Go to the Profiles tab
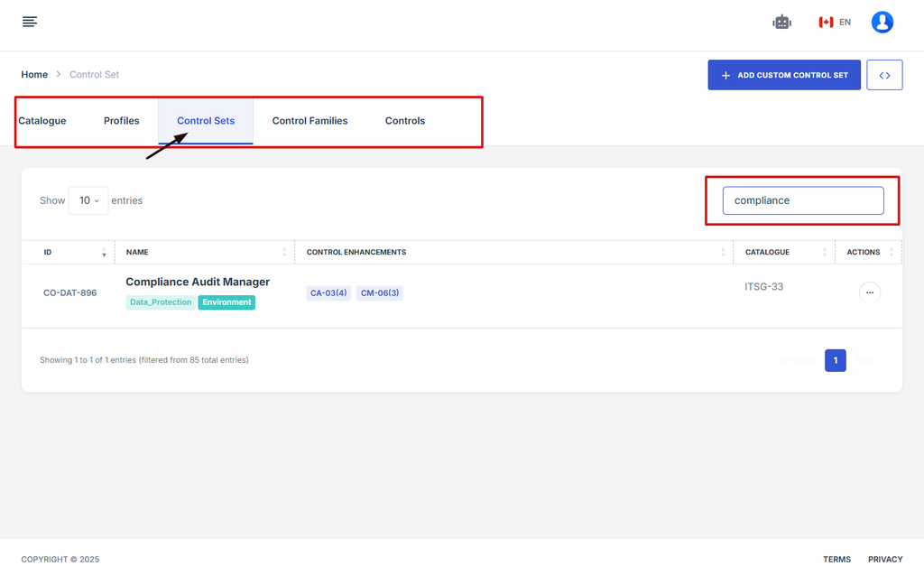This screenshot has width=924, height=575. tap(121, 121)
